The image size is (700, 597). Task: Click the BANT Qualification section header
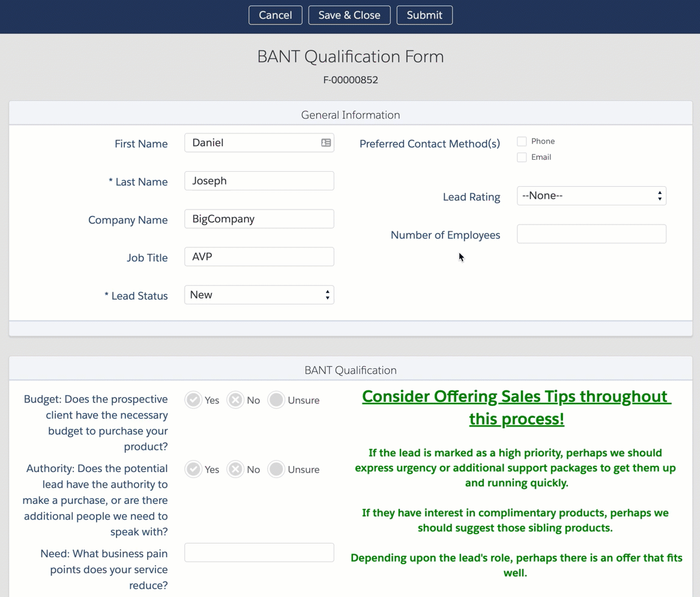[351, 370]
